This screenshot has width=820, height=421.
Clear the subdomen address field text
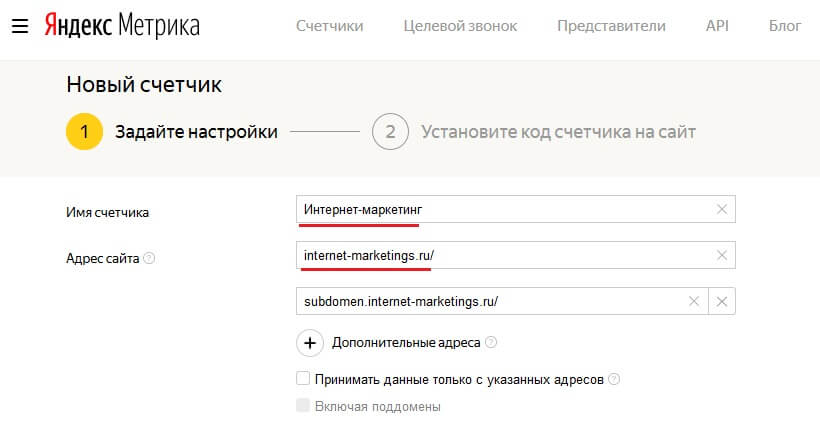pos(694,301)
